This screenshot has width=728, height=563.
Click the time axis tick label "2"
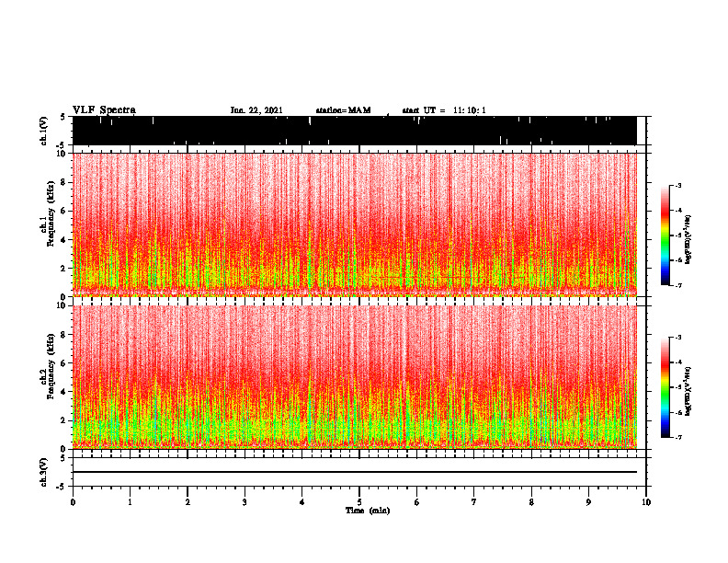click(188, 502)
